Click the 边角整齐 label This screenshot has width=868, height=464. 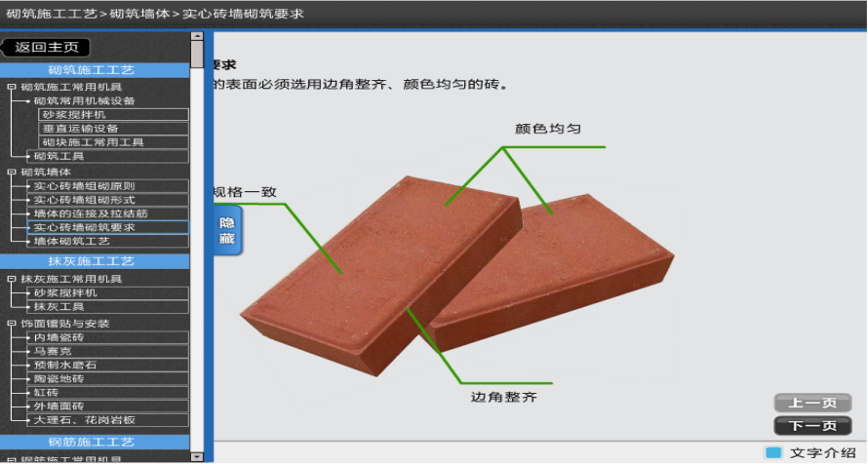click(x=504, y=397)
